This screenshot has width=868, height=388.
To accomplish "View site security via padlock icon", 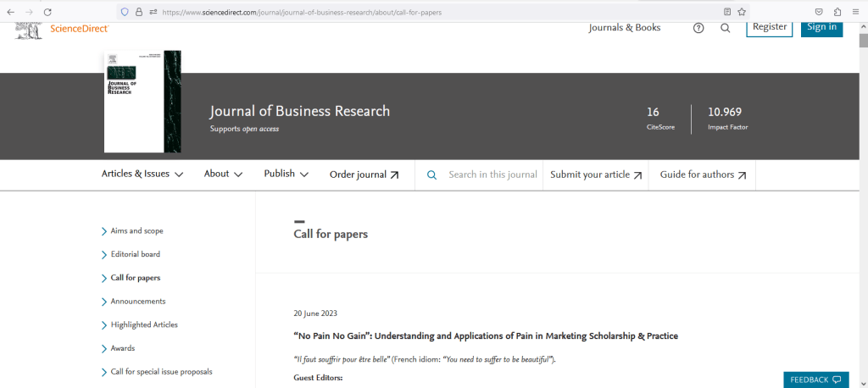I will point(139,12).
